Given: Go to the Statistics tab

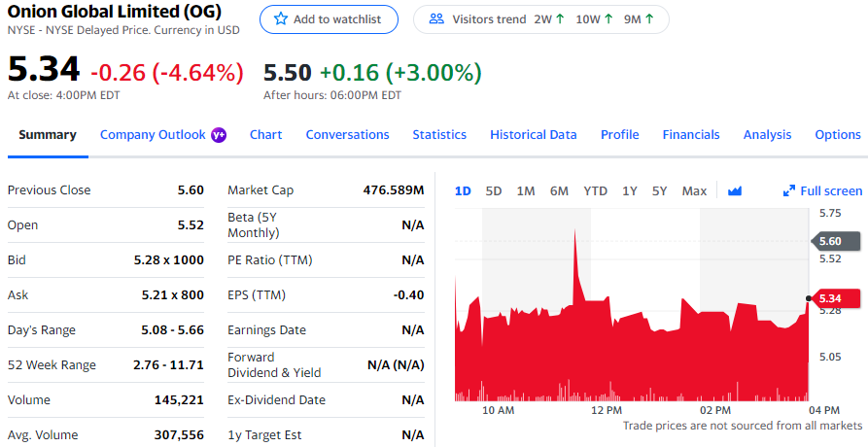Looking at the screenshot, I should [x=439, y=135].
